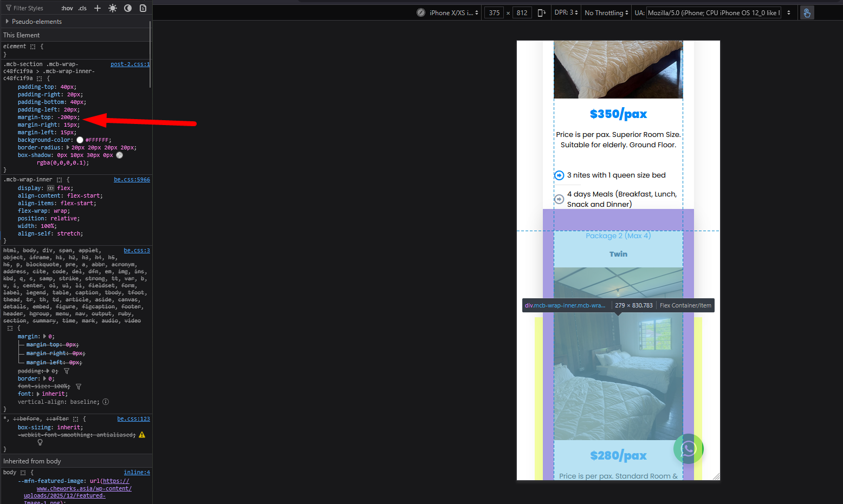843x504 pixels.
Task: Open the iPhone X/XS device dropdown
Action: point(454,13)
